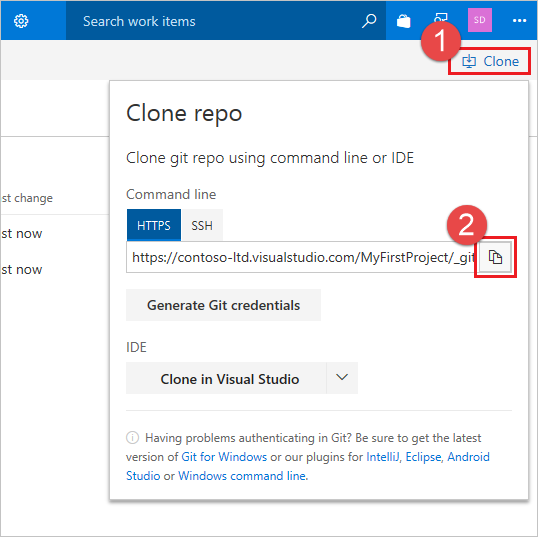Switch to the SSH tab
Screen dimensions: 538x537
click(202, 225)
